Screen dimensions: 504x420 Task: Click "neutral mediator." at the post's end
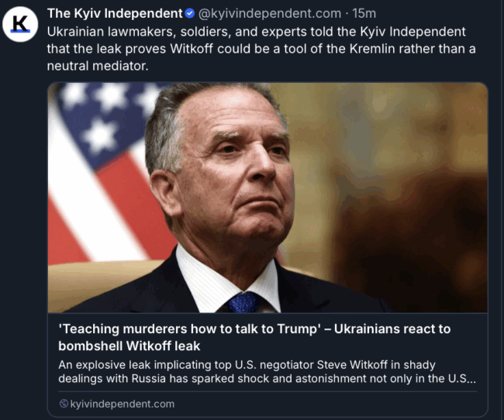(x=98, y=66)
